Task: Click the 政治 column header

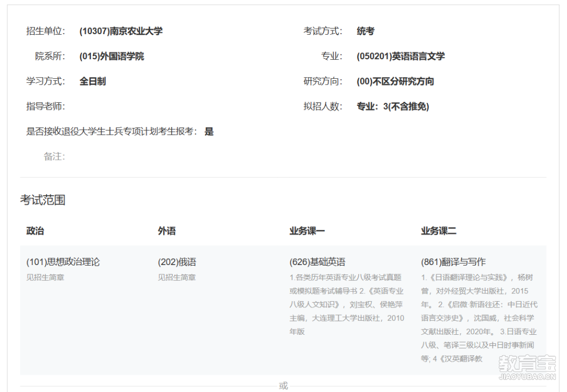Action: click(35, 231)
